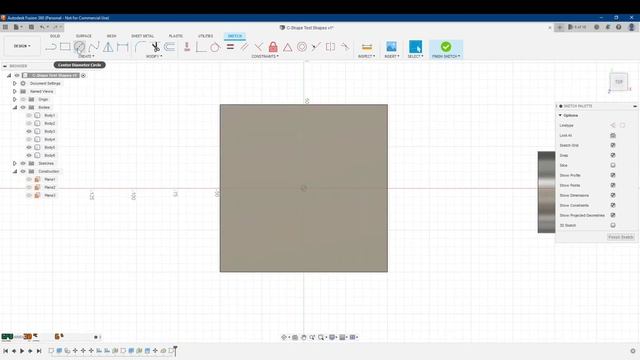Toggle Sketch Grid checkbox
This screenshot has height=360, width=640.
click(x=613, y=145)
